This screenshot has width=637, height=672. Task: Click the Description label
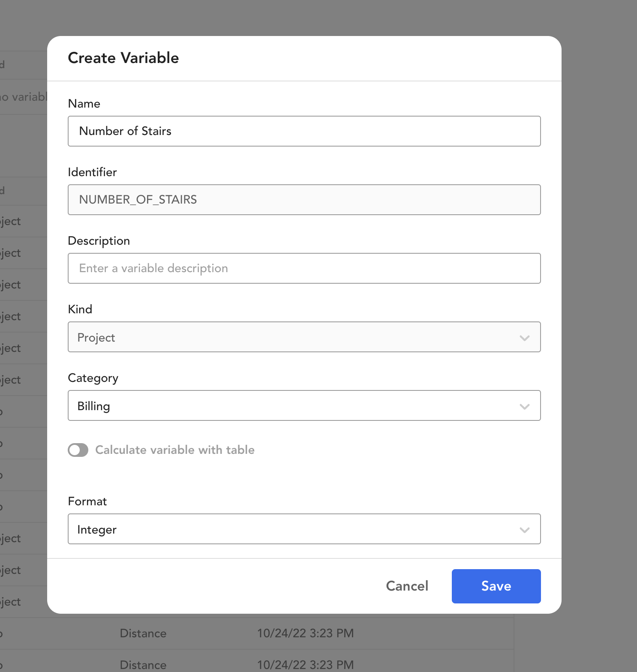[x=99, y=241]
